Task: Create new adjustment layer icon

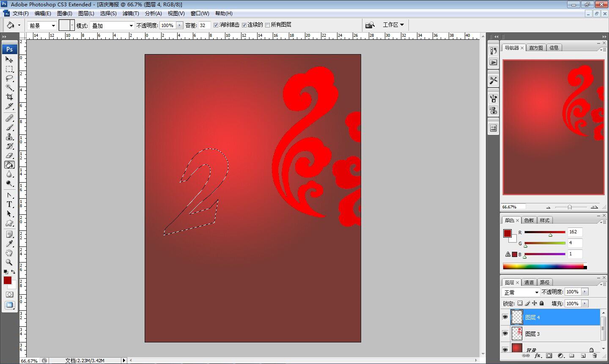Action: 560,356
